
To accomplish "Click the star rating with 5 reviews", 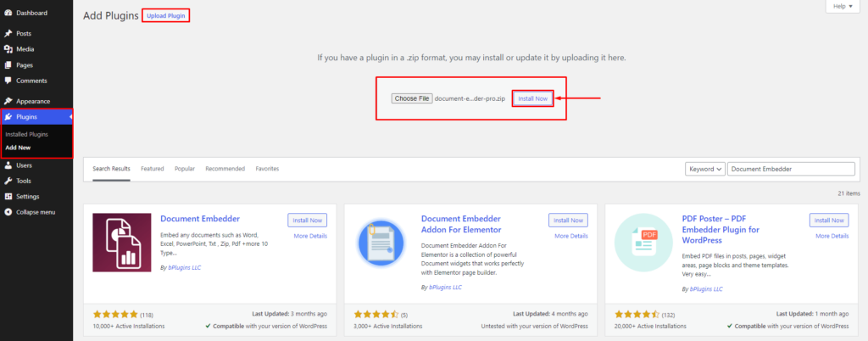I will (376, 314).
